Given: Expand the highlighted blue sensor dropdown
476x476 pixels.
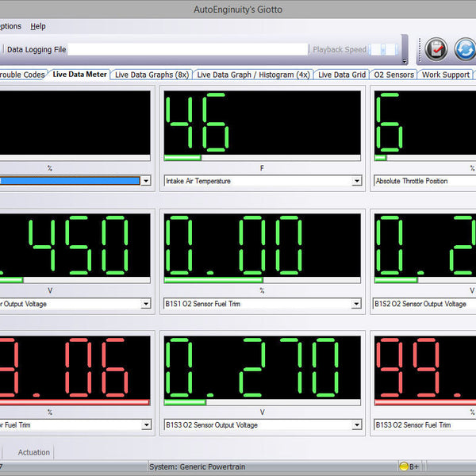Looking at the screenshot, I should click(145, 181).
